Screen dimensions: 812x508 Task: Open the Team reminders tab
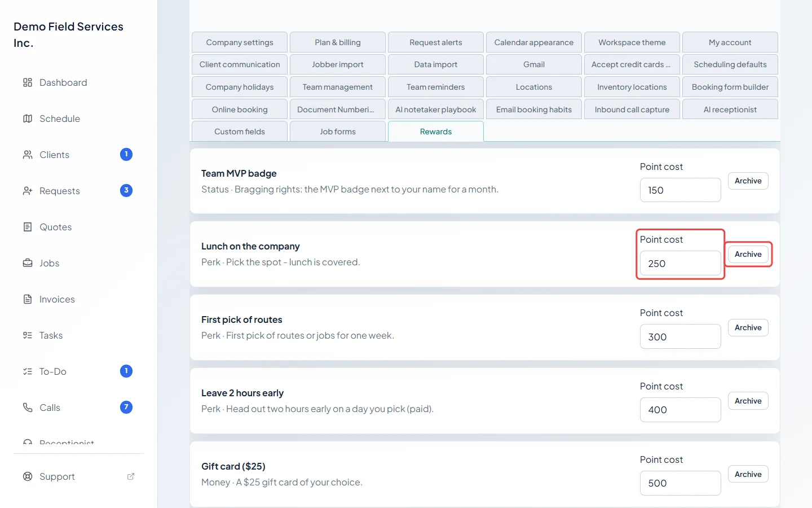(436, 87)
